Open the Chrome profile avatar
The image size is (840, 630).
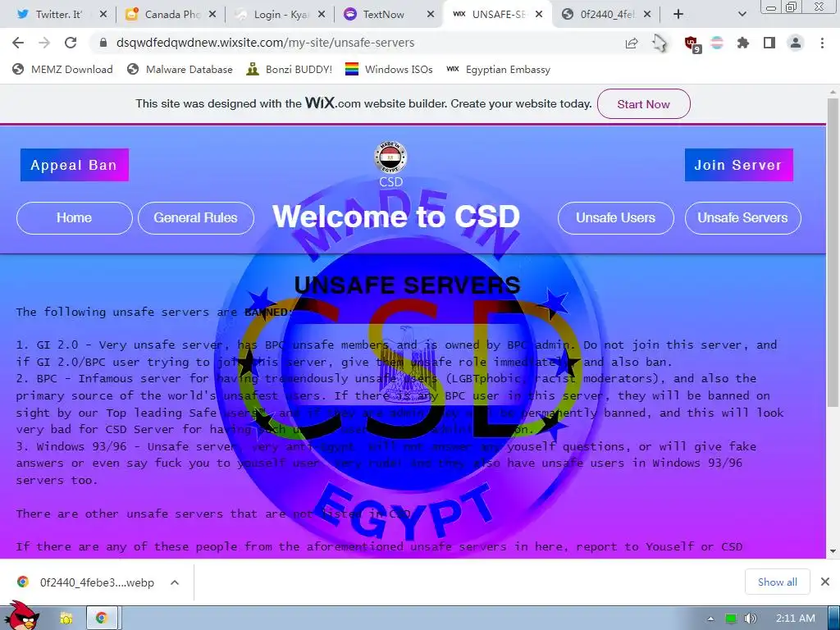pyautogui.click(x=796, y=43)
